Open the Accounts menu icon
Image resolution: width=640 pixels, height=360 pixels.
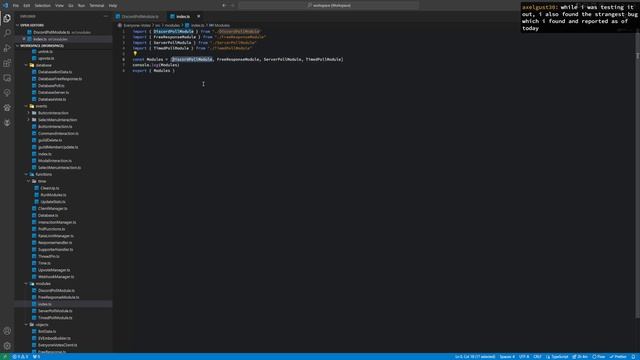(7, 331)
